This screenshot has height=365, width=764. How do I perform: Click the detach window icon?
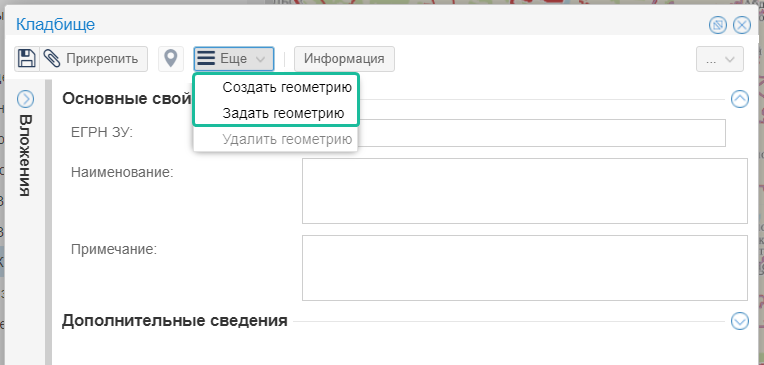[x=718, y=25]
